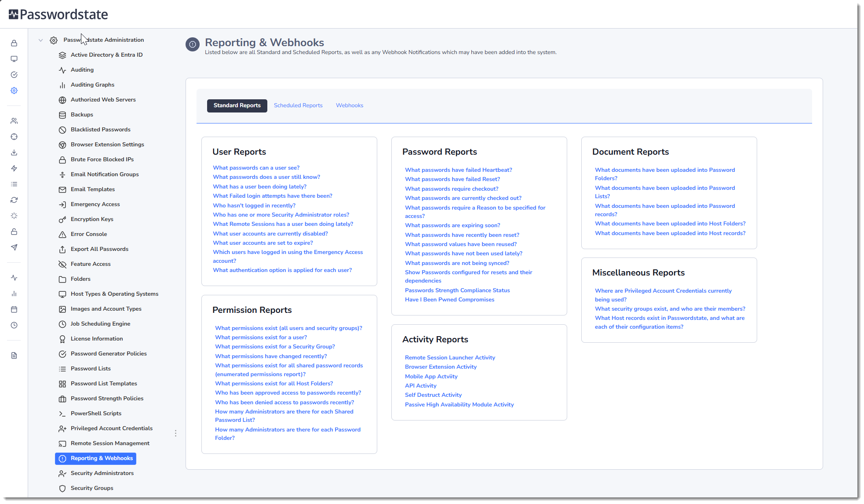Click the upload icon beside Export All Passwords

pyautogui.click(x=62, y=249)
